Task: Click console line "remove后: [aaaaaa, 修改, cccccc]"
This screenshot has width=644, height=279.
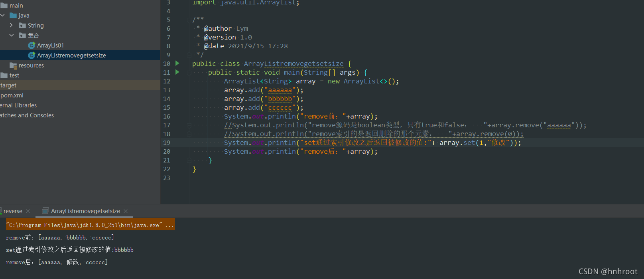Action: click(x=57, y=262)
